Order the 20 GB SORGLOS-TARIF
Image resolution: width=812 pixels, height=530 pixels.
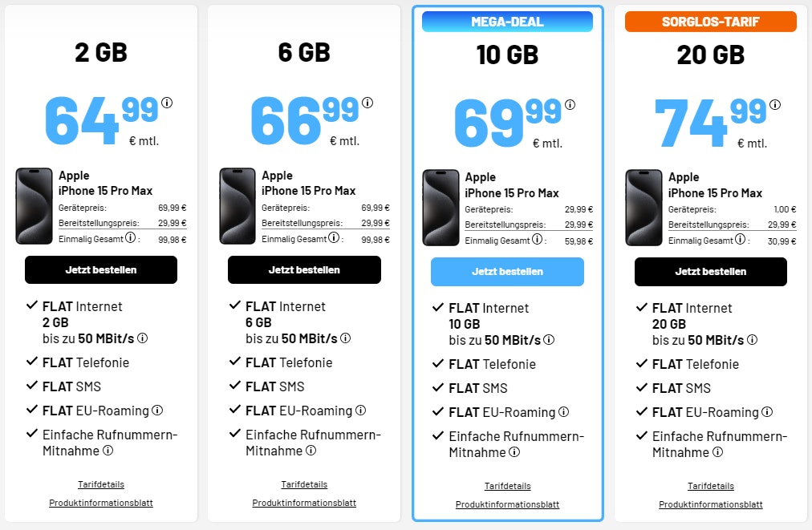(710, 272)
